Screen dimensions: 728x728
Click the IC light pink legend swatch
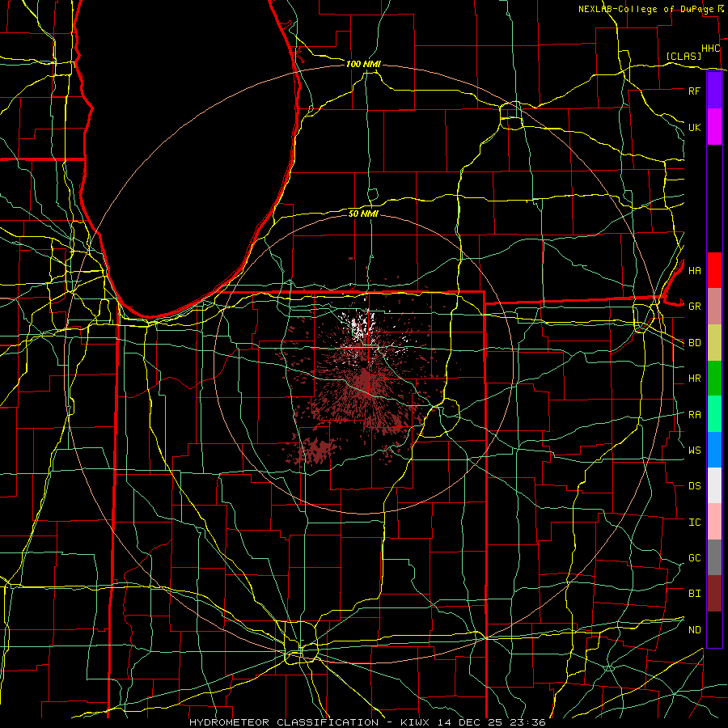point(714,522)
